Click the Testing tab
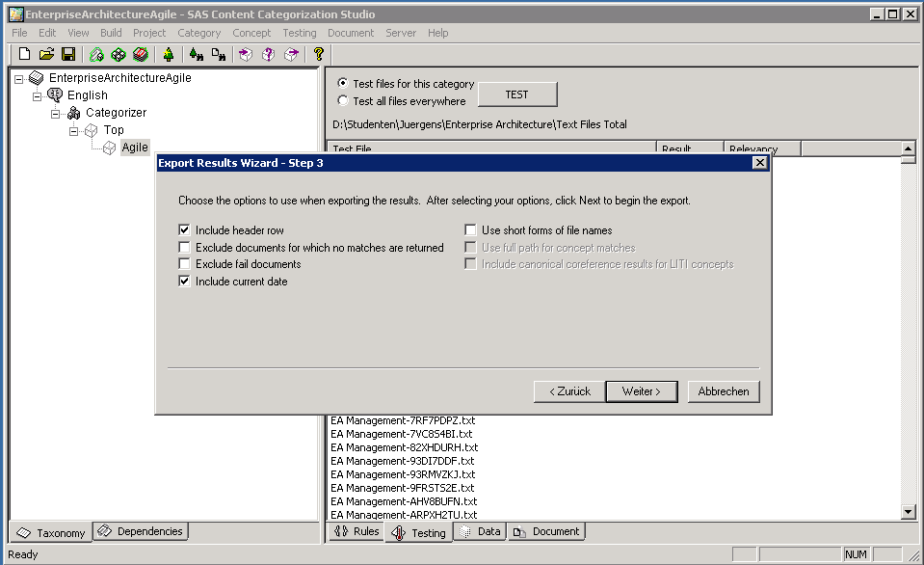Image resolution: width=924 pixels, height=565 pixels. (x=419, y=532)
